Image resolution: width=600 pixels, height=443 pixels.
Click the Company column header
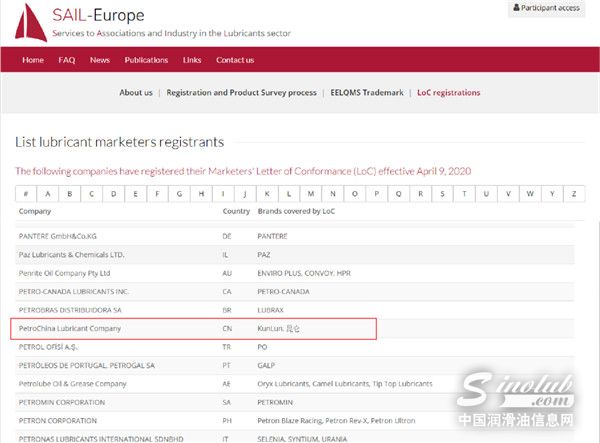tap(35, 212)
